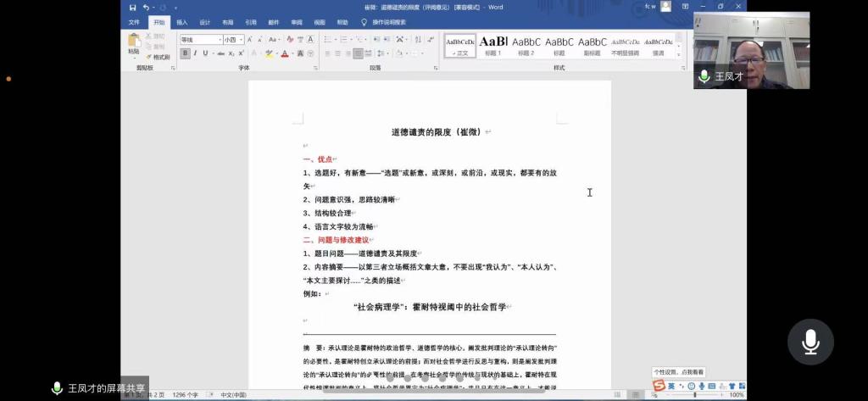Adjust the zoom slider in status bar
Viewport: 868px width, 401px height.
pos(695,395)
